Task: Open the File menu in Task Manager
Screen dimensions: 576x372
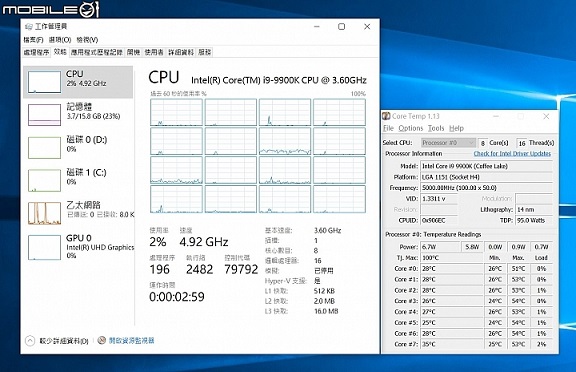Action: click(33, 40)
